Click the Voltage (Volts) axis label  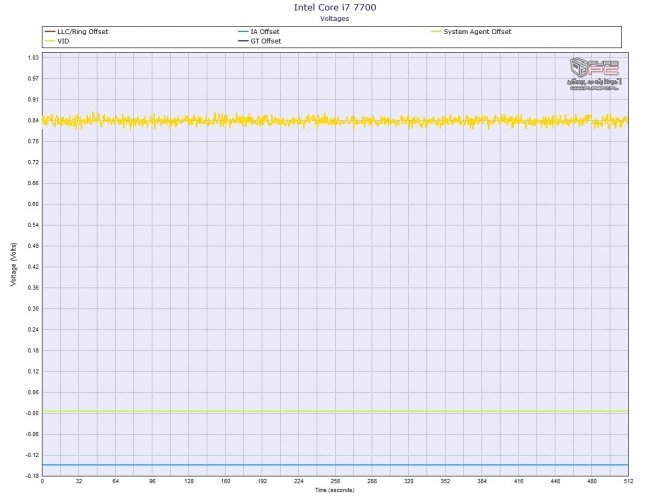(14, 264)
